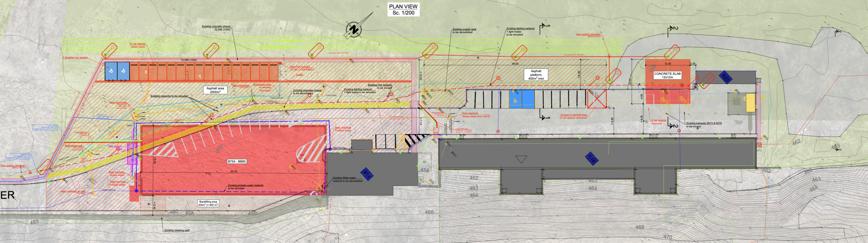Click contour elevation label '466'
This screenshot has height=243, width=868.
(x=429, y=212)
